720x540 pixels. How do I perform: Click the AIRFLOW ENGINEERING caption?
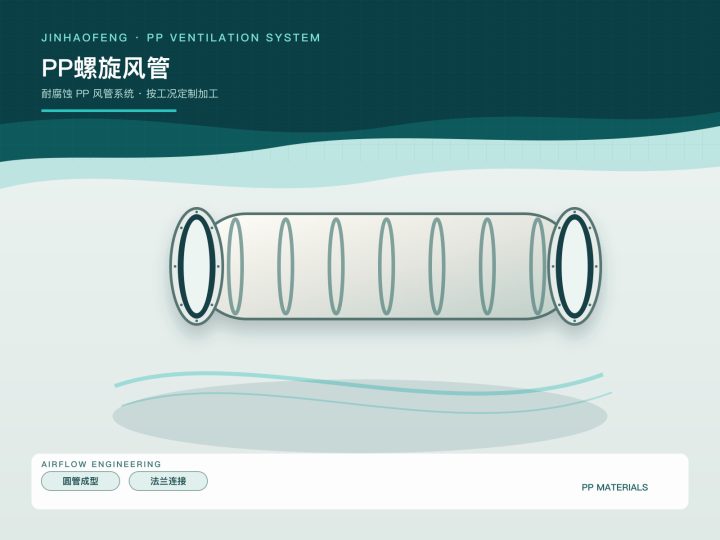point(101,464)
